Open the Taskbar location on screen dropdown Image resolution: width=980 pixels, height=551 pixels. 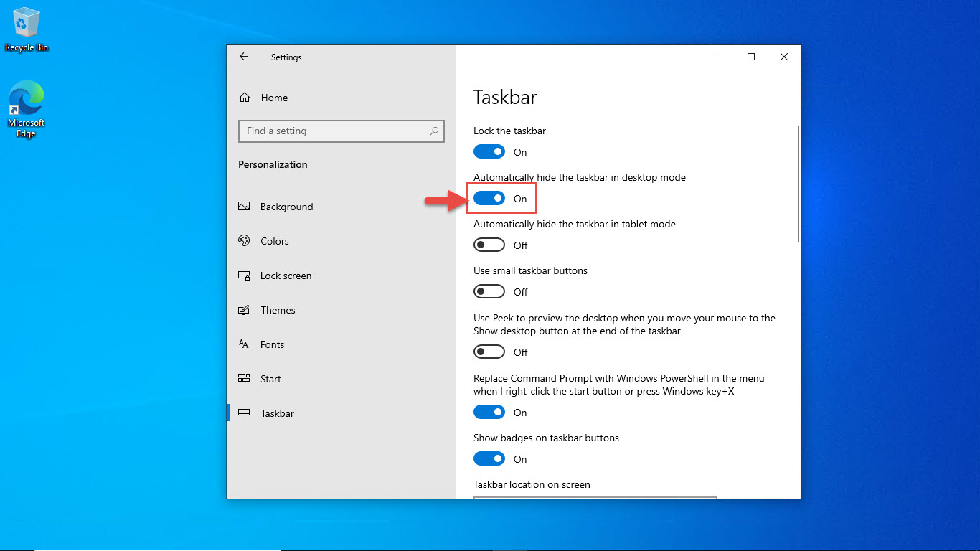click(x=594, y=498)
